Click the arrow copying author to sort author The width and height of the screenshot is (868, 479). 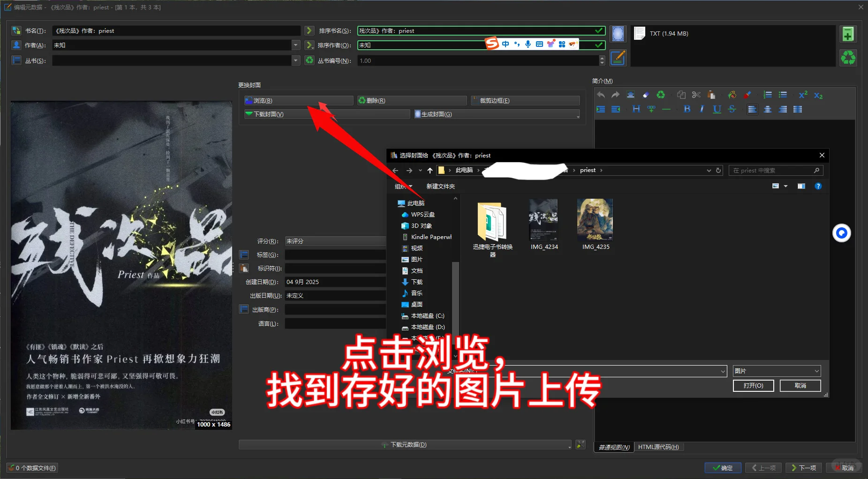309,45
